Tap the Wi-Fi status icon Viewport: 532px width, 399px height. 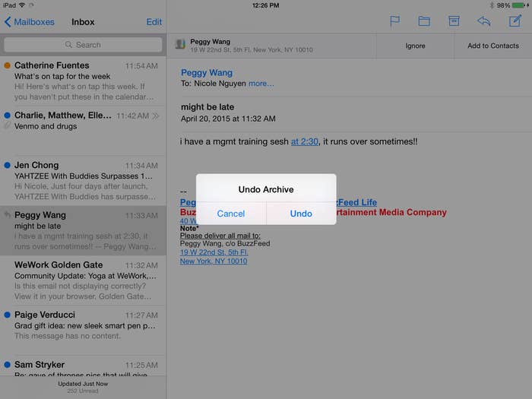pos(22,5)
